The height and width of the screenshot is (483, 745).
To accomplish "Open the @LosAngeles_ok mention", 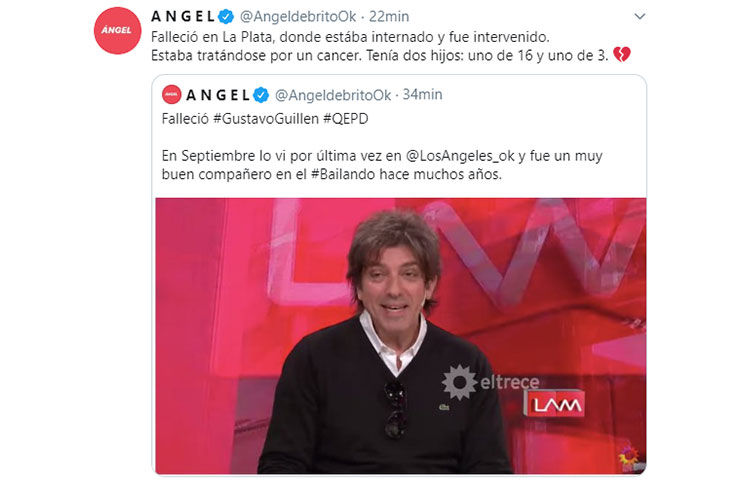I will [x=460, y=156].
